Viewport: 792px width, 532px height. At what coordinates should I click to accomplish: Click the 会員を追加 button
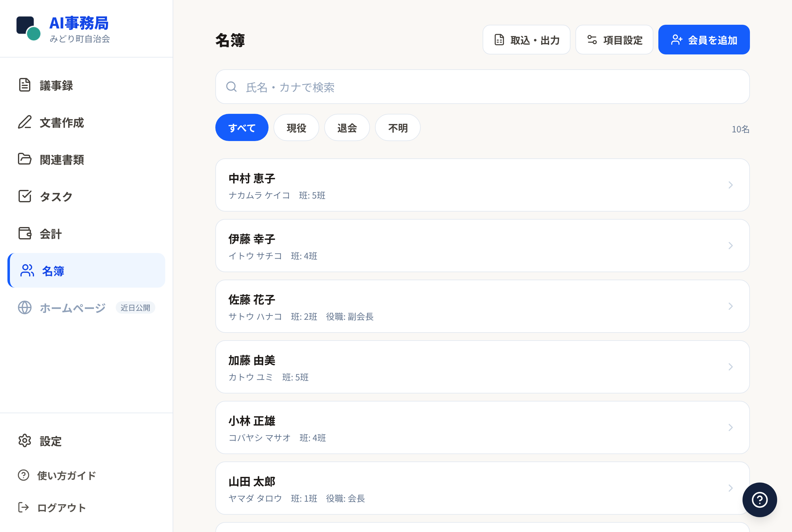coord(704,40)
